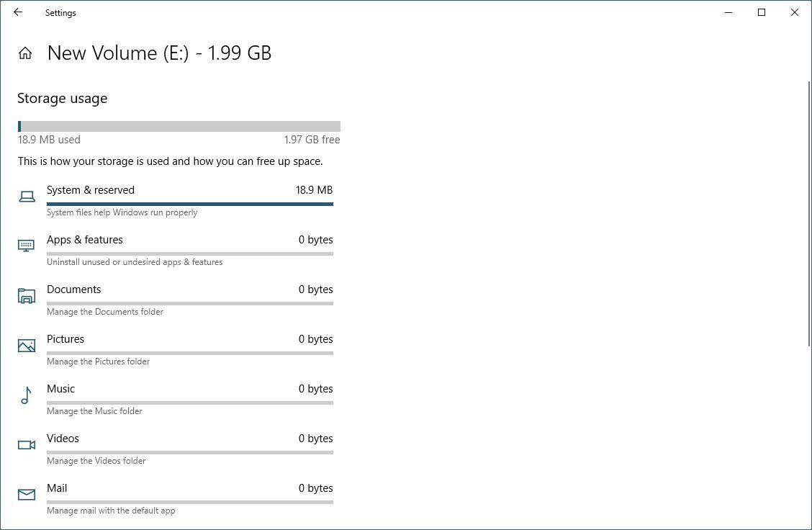
Task: Open the Music storage category
Action: [61, 389]
